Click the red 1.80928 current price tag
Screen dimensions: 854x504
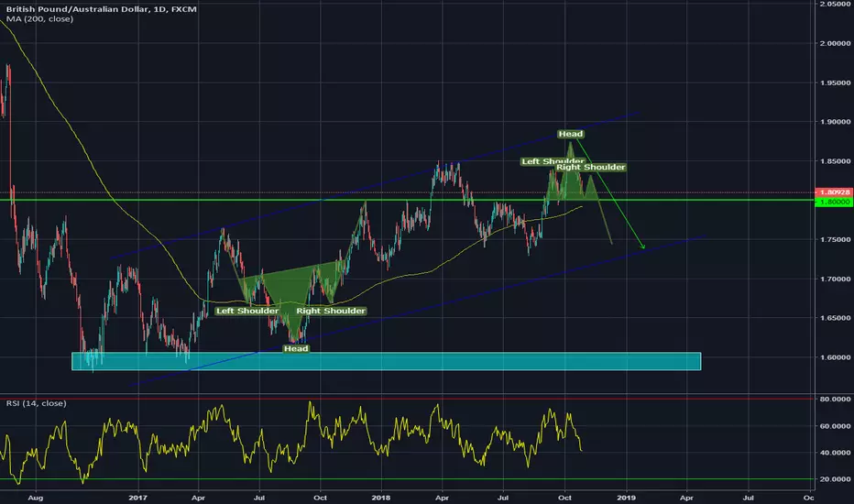click(x=834, y=192)
